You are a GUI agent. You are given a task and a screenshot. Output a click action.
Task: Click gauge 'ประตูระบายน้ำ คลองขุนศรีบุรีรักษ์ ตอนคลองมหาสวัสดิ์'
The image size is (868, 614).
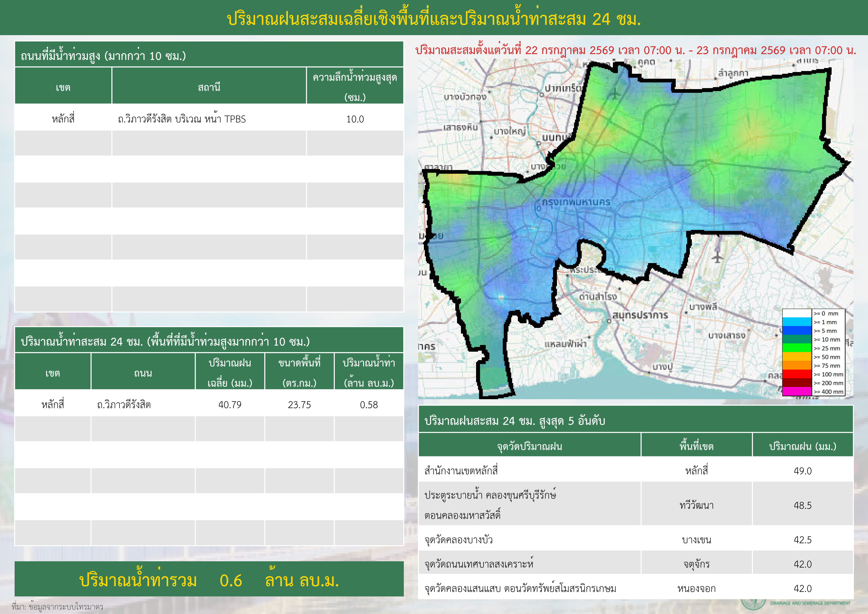[x=490, y=505]
